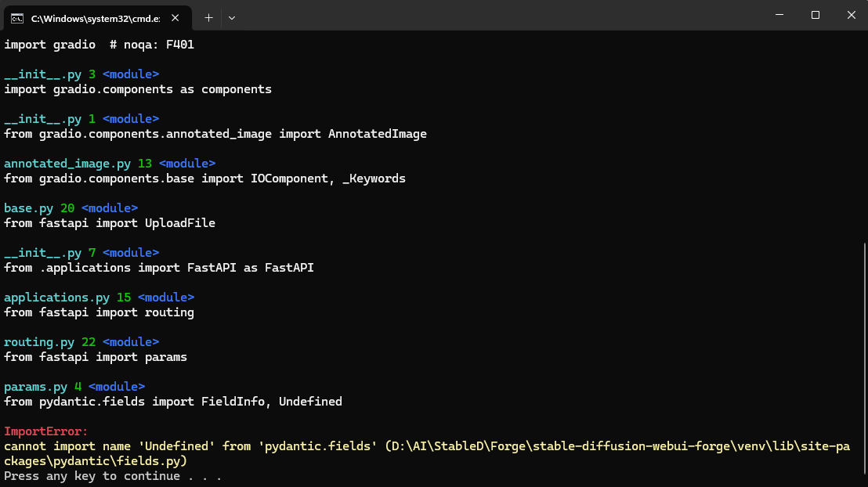Click the 'import gradio # noqa: F401' line
This screenshot has width=868, height=487.
(x=99, y=45)
